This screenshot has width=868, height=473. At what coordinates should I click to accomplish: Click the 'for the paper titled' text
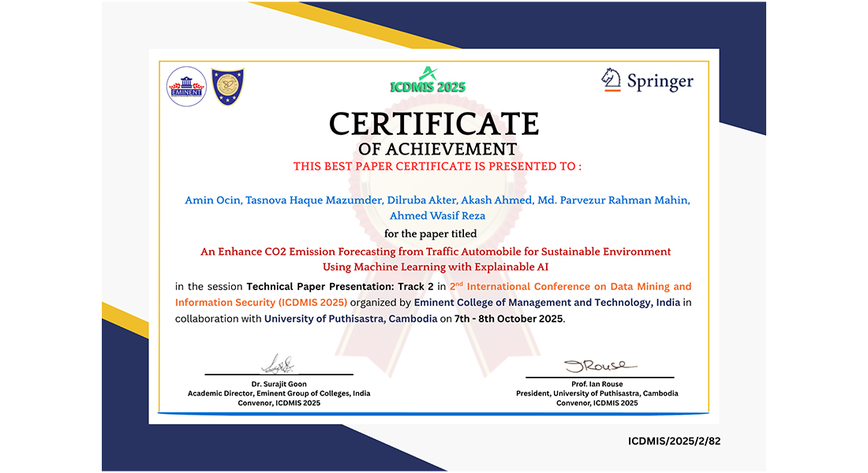[430, 233]
